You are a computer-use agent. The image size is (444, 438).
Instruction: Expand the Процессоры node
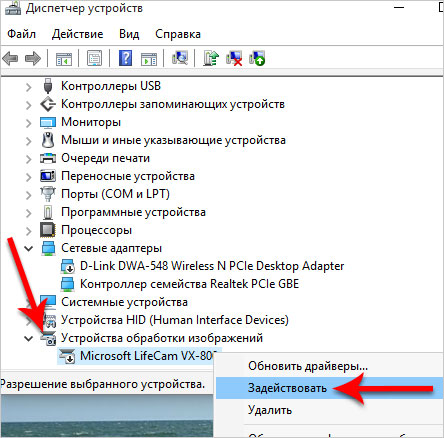click(29, 231)
